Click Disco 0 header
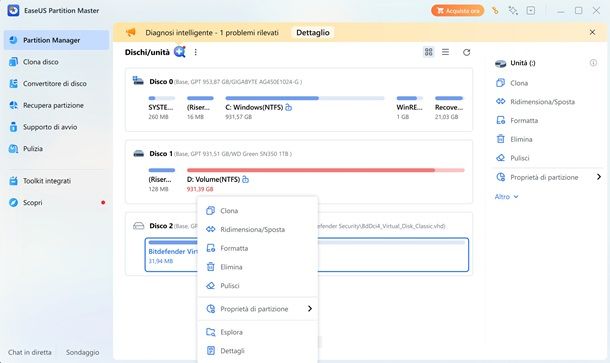 (x=161, y=82)
